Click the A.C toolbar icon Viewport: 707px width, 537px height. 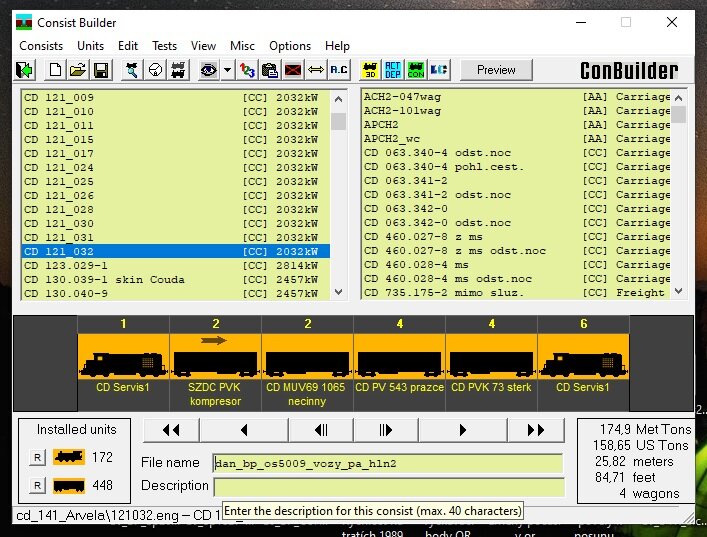coord(339,70)
